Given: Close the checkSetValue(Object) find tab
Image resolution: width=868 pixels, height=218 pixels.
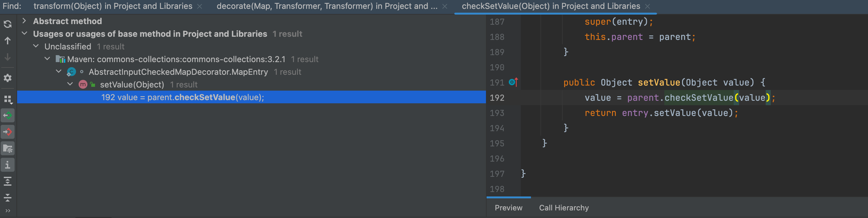Looking at the screenshot, I should pos(647,6).
